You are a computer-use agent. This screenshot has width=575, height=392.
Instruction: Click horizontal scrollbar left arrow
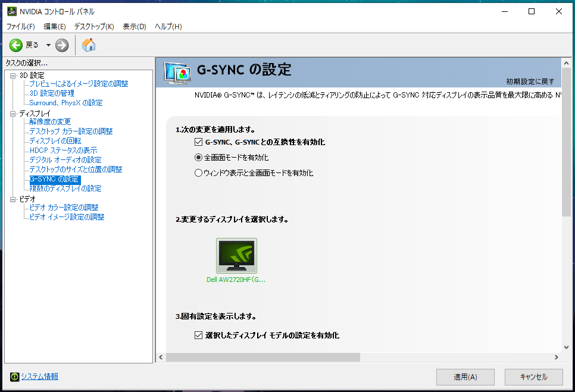point(161,357)
